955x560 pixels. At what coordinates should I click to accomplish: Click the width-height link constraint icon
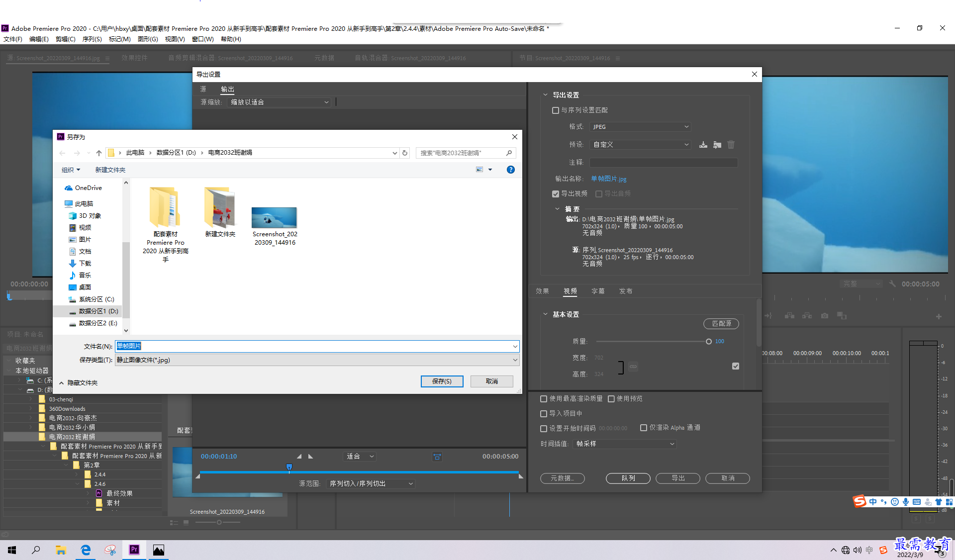(x=633, y=367)
